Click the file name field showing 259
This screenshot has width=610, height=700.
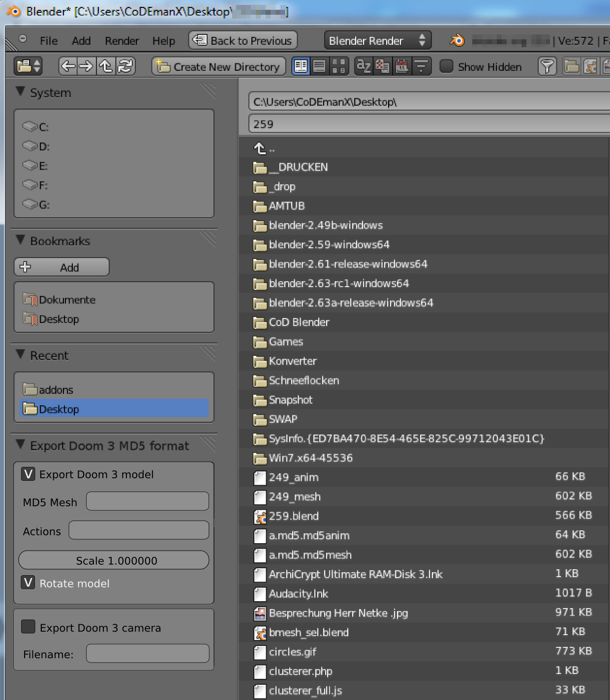(429, 124)
